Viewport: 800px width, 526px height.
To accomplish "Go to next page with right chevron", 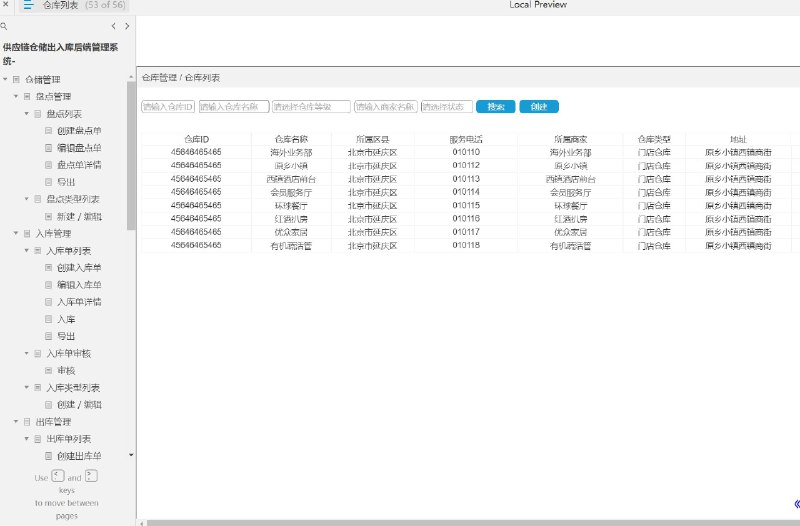I will point(127,26).
